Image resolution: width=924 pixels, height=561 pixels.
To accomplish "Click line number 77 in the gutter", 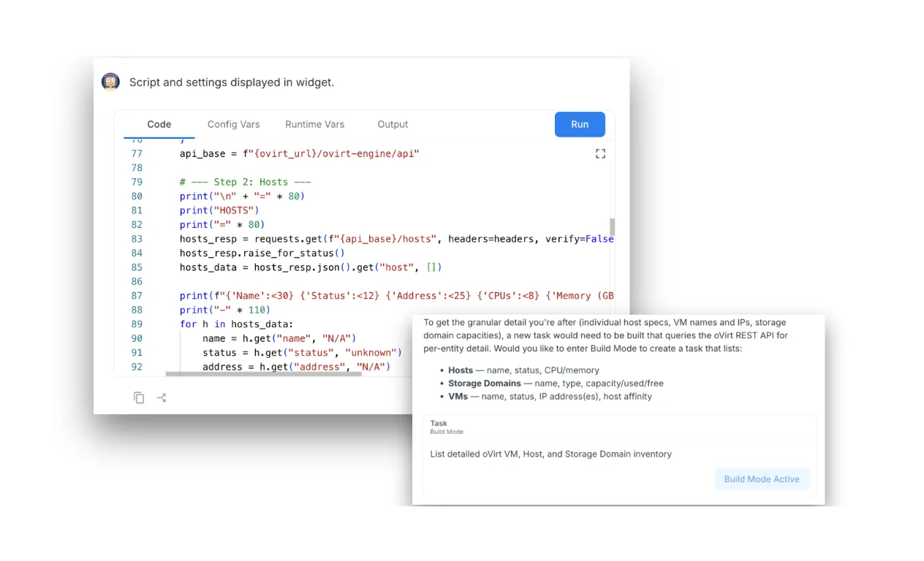I will (x=137, y=153).
